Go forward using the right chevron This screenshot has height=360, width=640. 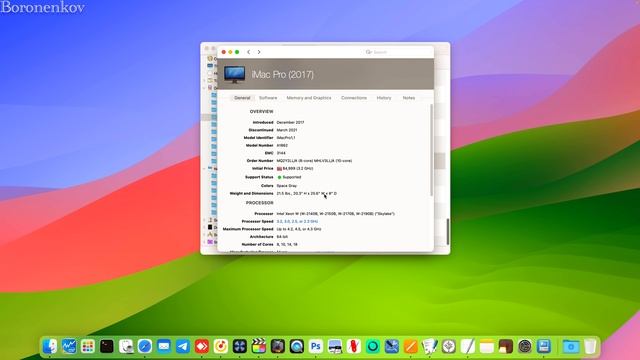(x=259, y=52)
